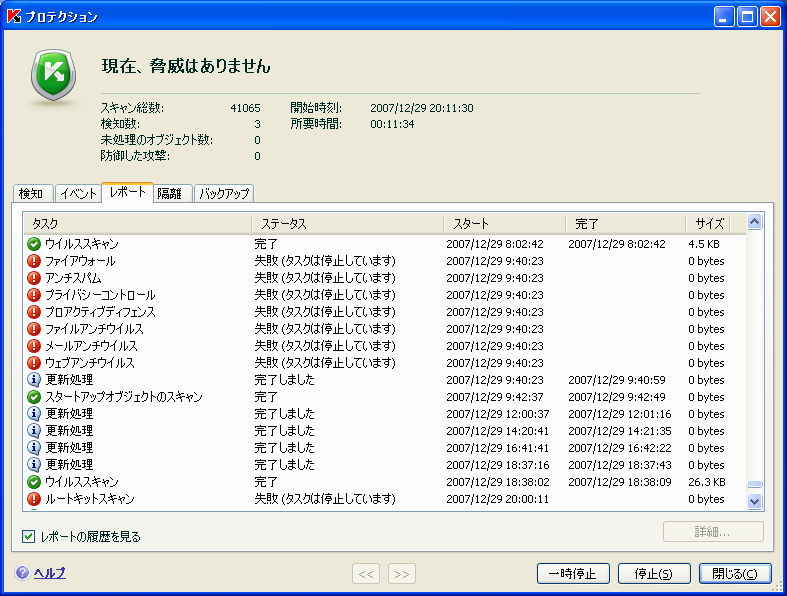This screenshot has height=596, width=787.
Task: Select the ファイルアンチウイルス row text
Action: click(94, 329)
